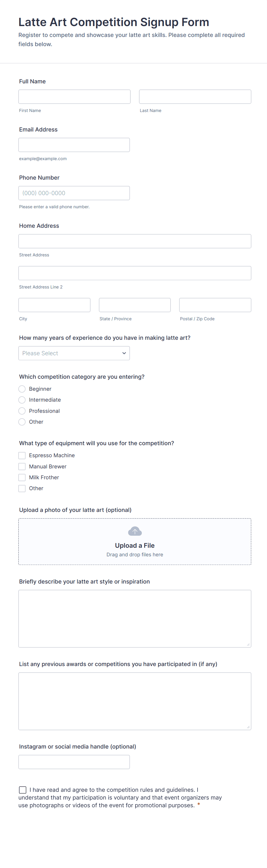This screenshot has height=868, width=267.
Task: Click the First Name input field
Action: pyautogui.click(x=74, y=97)
